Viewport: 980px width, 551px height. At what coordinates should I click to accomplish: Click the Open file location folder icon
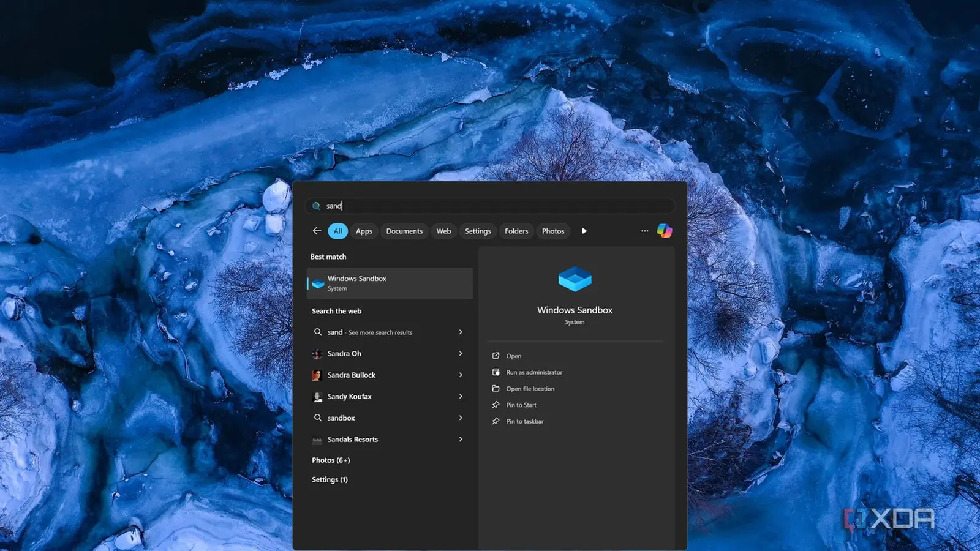coord(496,389)
